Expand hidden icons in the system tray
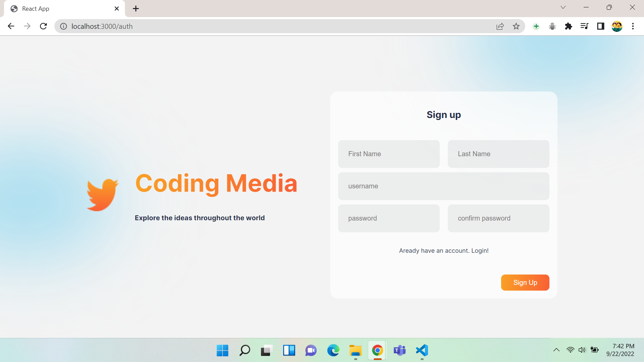The image size is (644, 362). [556, 350]
